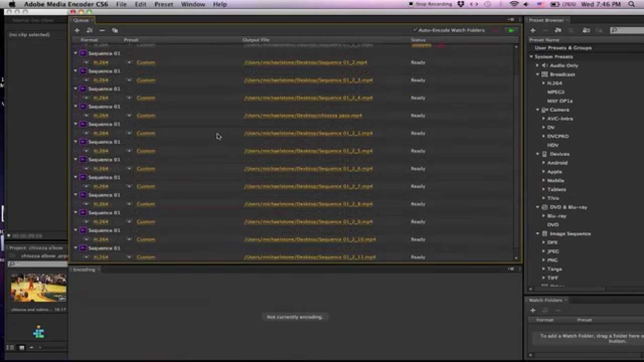Screen dimensions: 644x362
Task: Click the DVD & Blu-ray disc icon
Action: pyautogui.click(x=544, y=207)
